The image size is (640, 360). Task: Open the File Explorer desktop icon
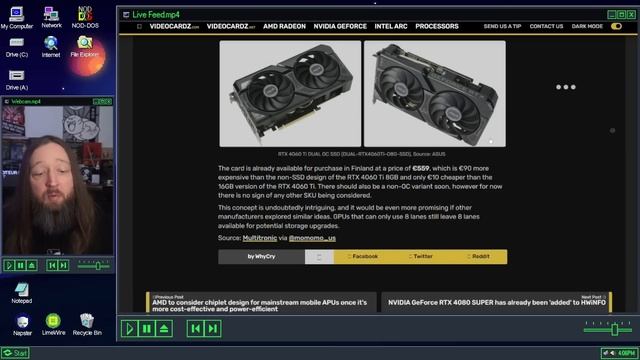pos(84,47)
